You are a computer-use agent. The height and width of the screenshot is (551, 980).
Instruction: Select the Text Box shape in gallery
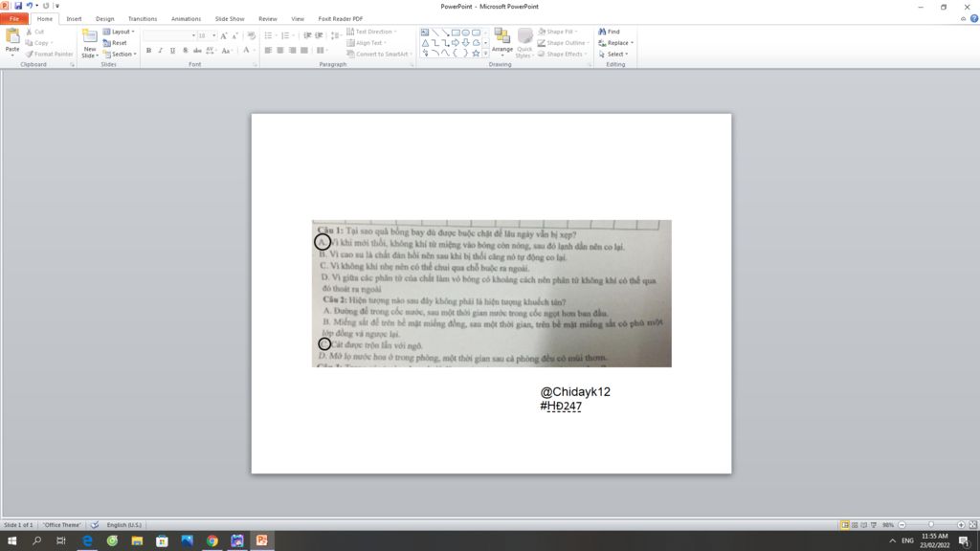tap(425, 33)
